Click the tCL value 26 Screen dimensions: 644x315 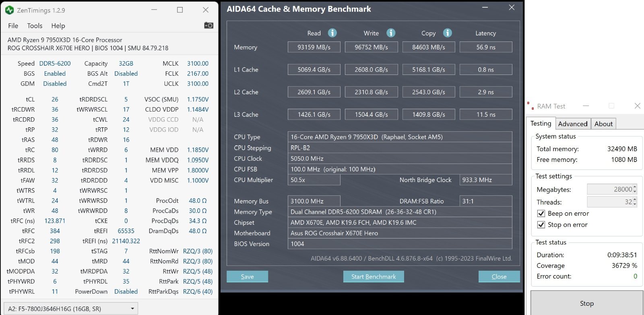coord(55,99)
